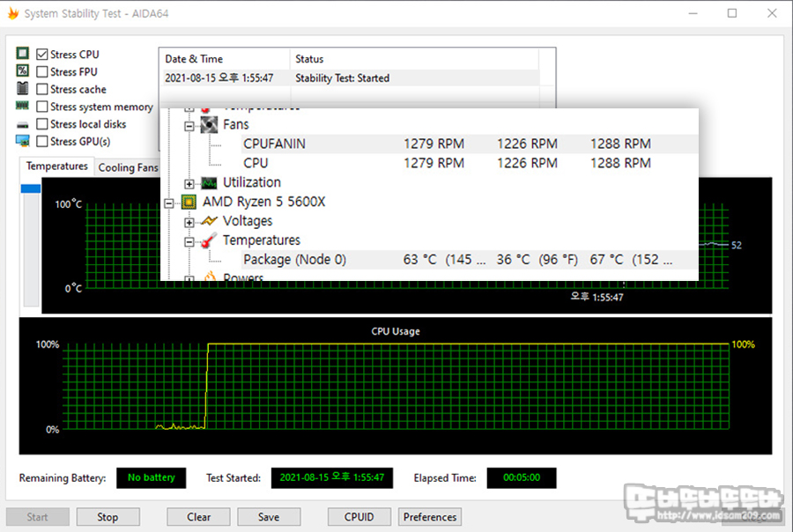
Task: Click the 1288 RPM value in CPUFANIN row
Action: click(x=620, y=144)
